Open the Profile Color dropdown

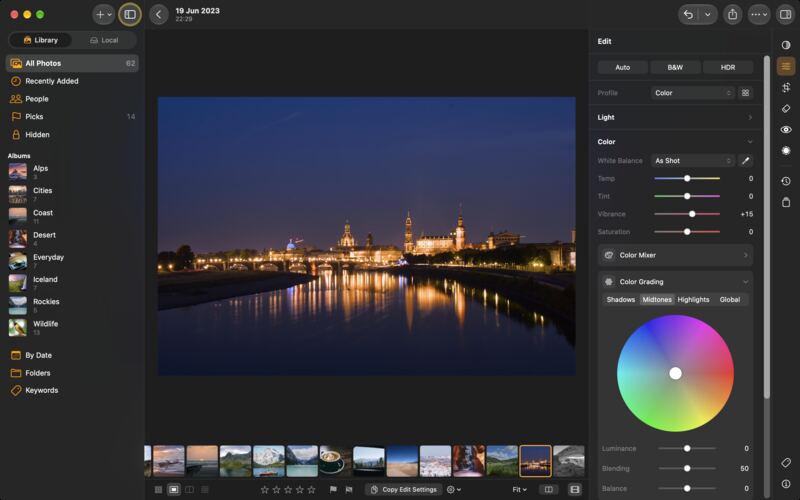pos(693,93)
